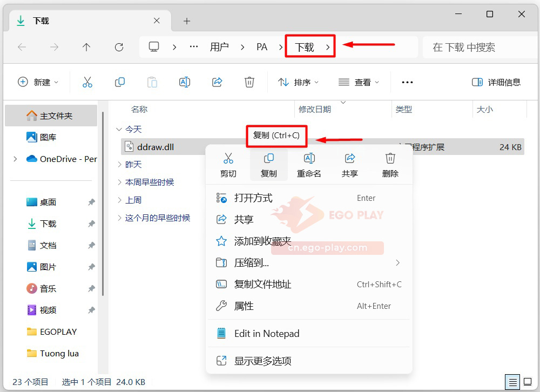540x392 pixels.
Task: Select 复制文件地址 in context menu
Action: coord(309,285)
